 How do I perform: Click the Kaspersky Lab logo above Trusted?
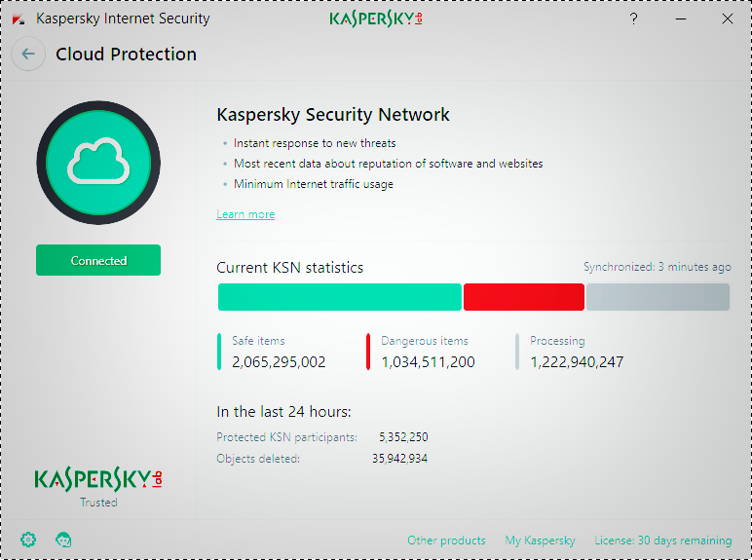(x=98, y=479)
